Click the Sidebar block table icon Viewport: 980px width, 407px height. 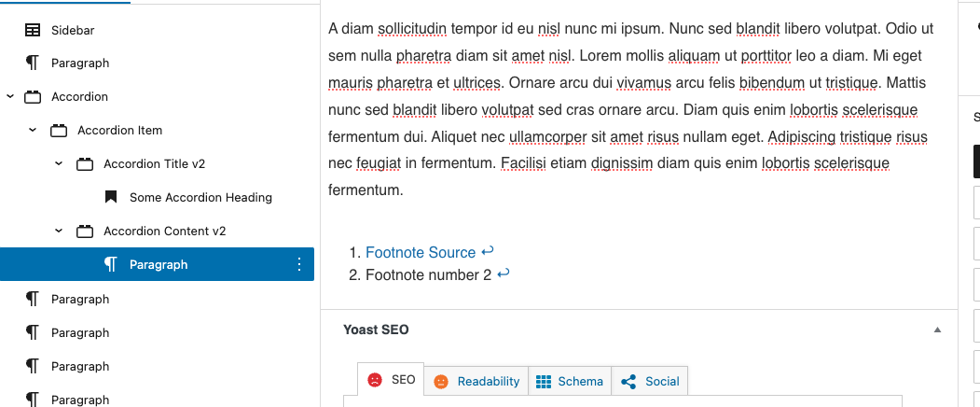click(x=33, y=30)
